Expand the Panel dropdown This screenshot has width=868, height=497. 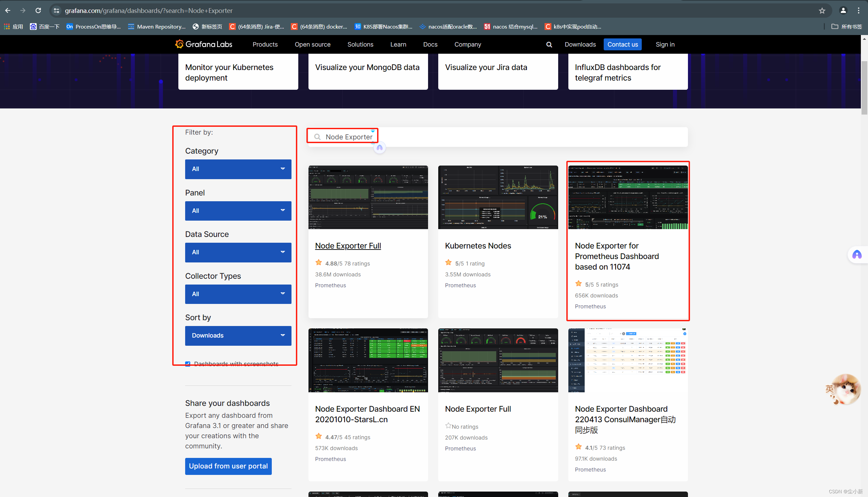(x=238, y=211)
